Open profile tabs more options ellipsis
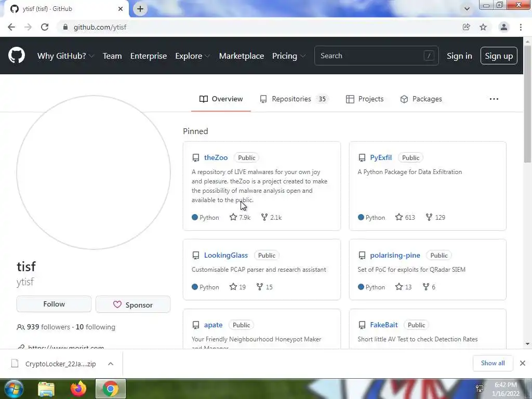532x399 pixels. [494, 99]
